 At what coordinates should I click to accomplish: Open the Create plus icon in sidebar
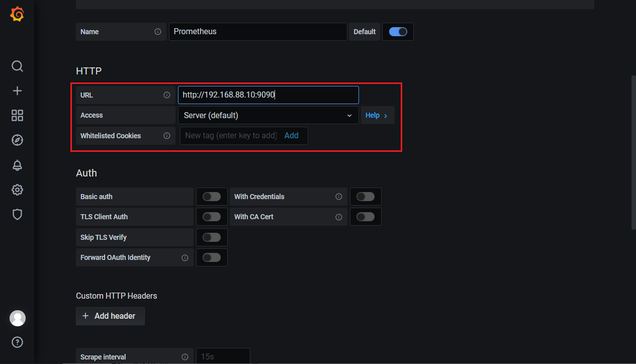[x=17, y=91]
